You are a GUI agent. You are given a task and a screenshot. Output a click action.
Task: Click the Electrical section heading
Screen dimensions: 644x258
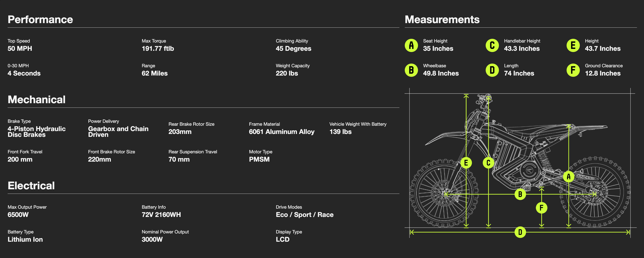31,186
